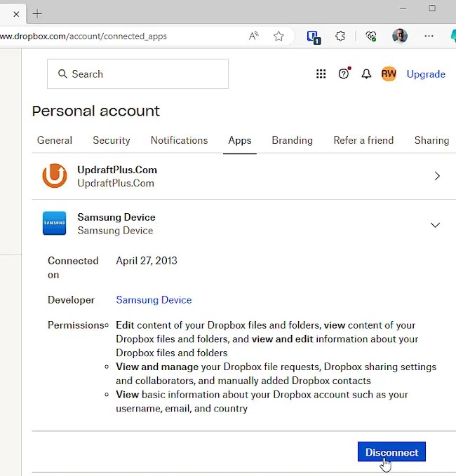Switch to the Notifications tab
Image resolution: width=456 pixels, height=476 pixels.
click(x=179, y=140)
